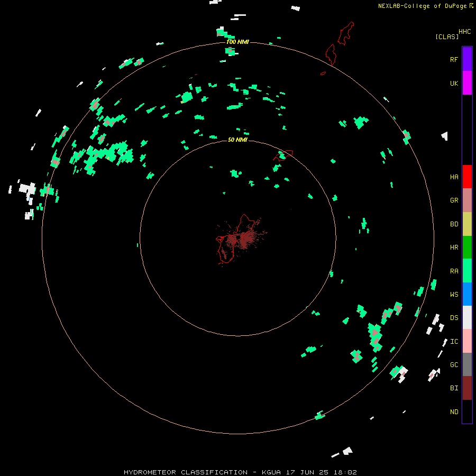Click the 50 NMI range label
Image resolution: width=476 pixels, height=476 pixels.
click(x=237, y=140)
